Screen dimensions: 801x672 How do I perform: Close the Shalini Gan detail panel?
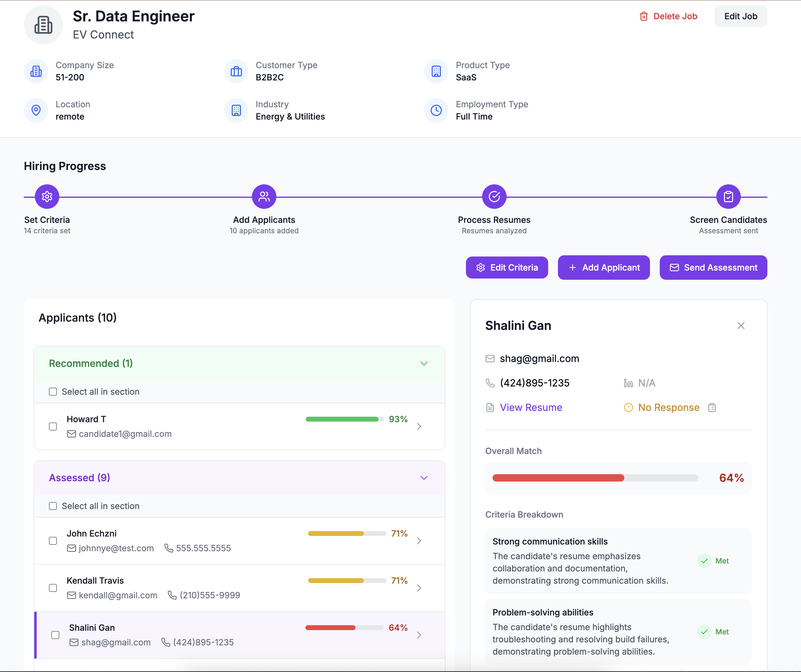pyautogui.click(x=741, y=326)
